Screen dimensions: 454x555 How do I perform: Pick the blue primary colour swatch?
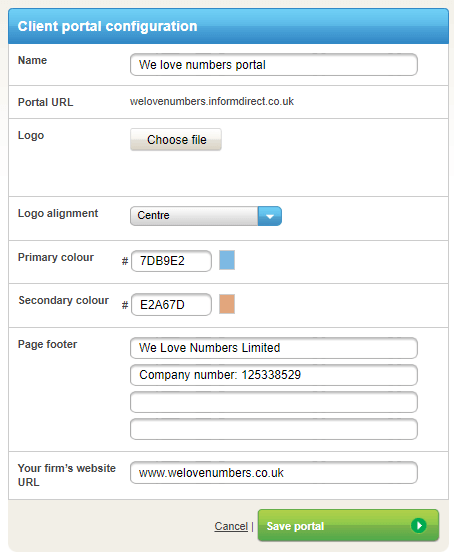(227, 260)
